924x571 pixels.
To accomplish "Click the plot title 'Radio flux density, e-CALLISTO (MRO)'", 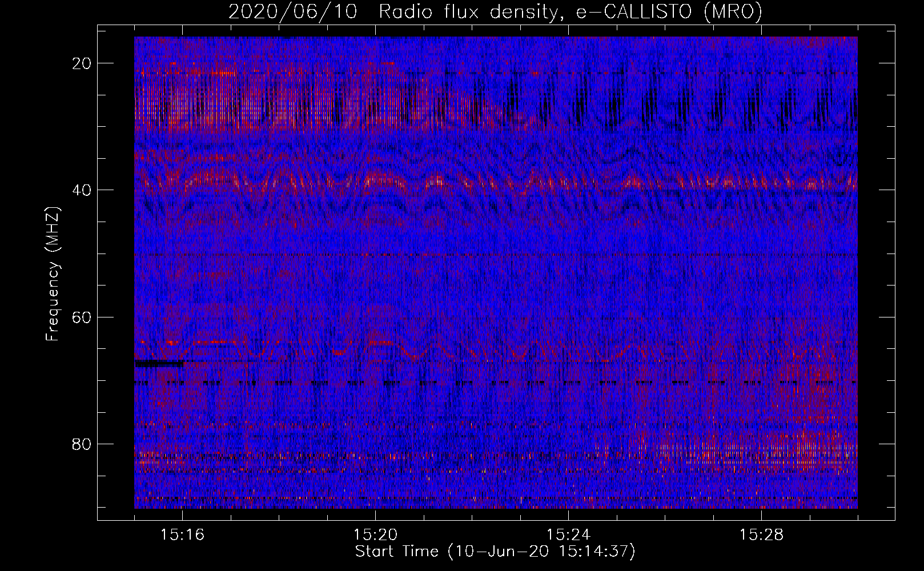I will [x=571, y=11].
